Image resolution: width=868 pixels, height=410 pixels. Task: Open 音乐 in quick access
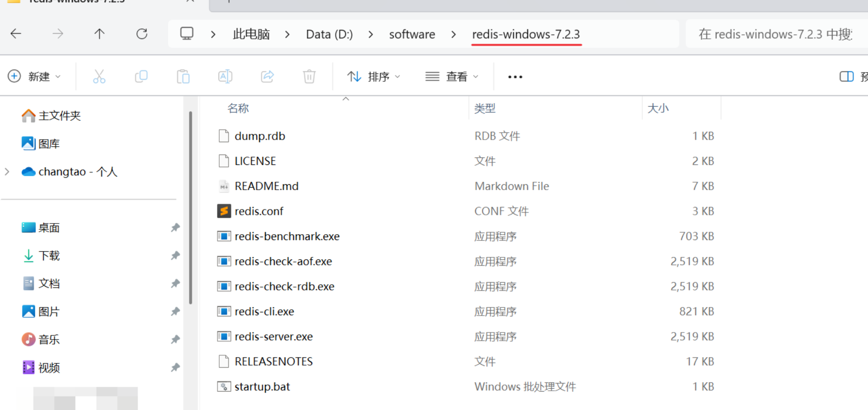(x=40, y=339)
